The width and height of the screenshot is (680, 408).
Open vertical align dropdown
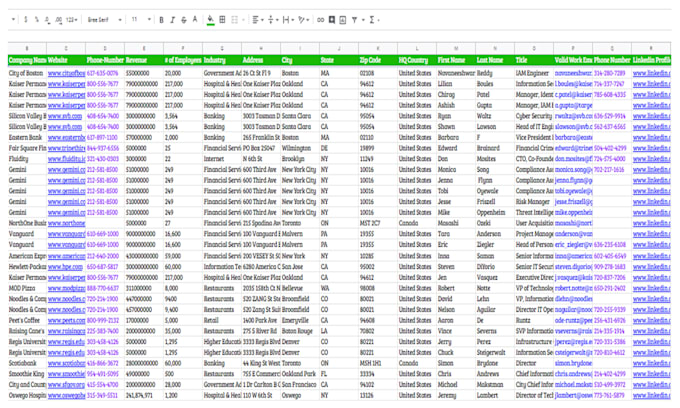273,20
